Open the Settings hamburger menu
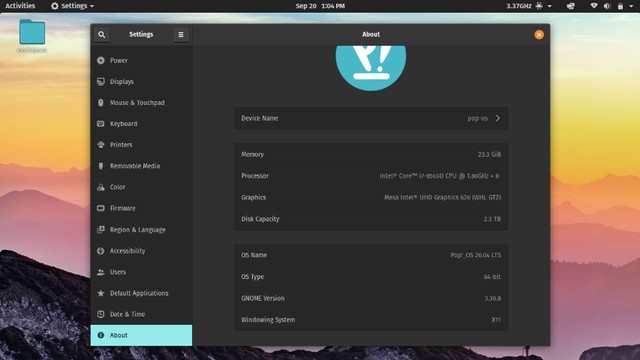The image size is (640, 360). tap(181, 35)
